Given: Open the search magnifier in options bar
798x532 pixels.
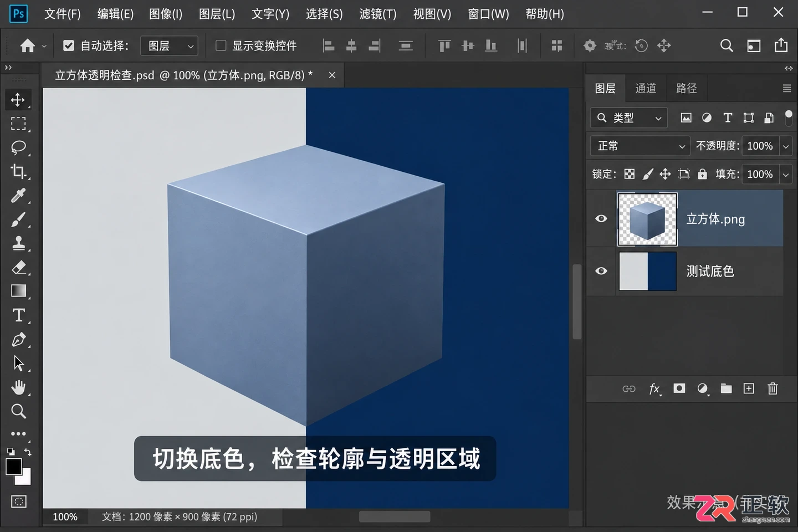Looking at the screenshot, I should [x=727, y=45].
